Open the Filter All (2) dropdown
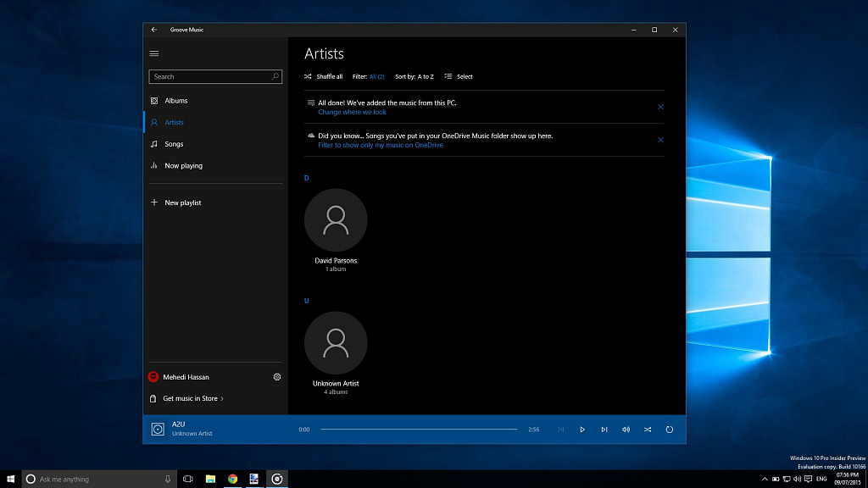The width and height of the screenshot is (868, 488). coord(368,76)
